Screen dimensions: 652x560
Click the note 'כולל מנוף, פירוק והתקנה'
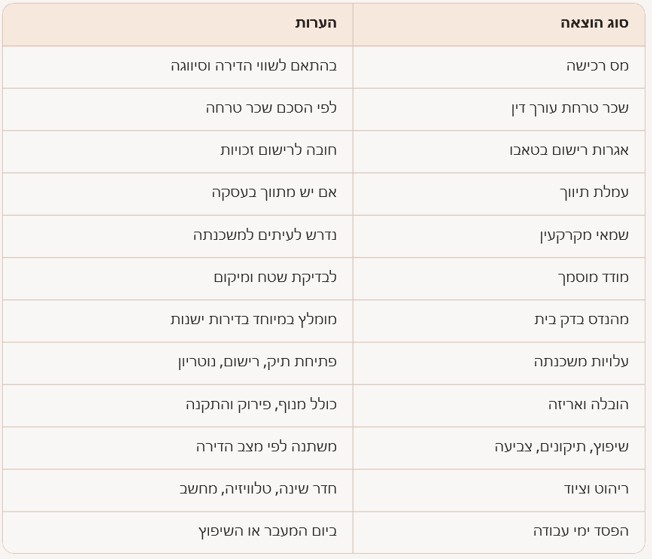pos(261,404)
